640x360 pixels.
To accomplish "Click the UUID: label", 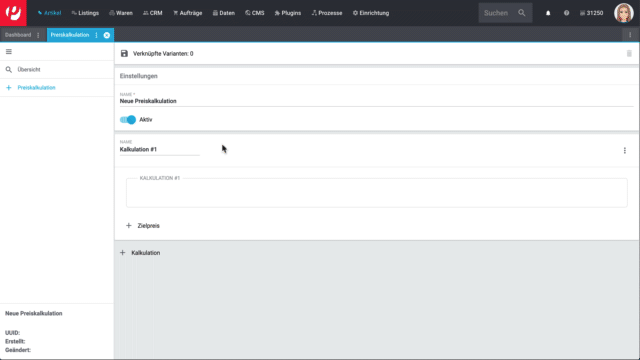I will [x=13, y=333].
